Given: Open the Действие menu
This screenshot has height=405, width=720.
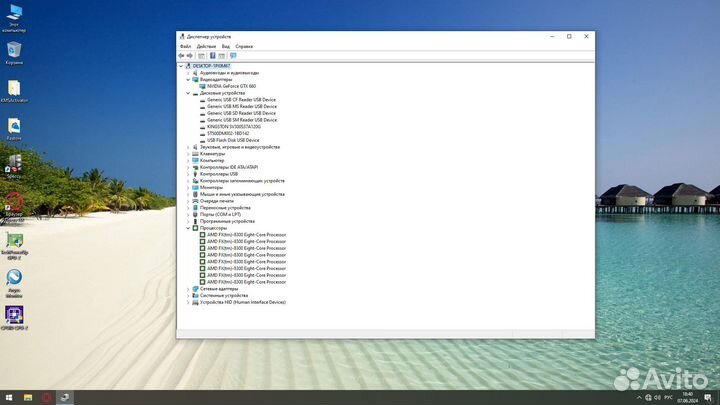Looking at the screenshot, I should click(x=206, y=46).
